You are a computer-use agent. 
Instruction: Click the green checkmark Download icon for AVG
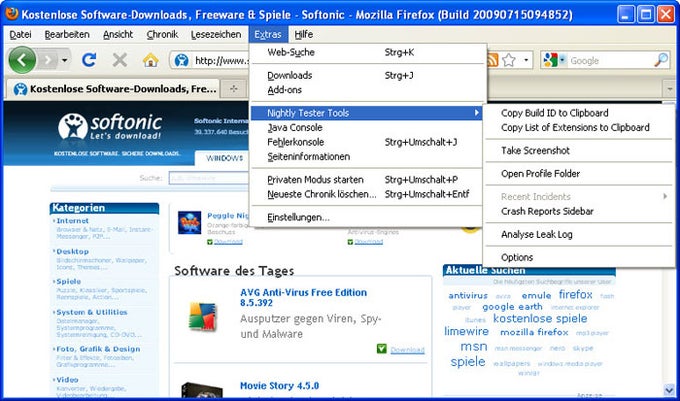point(382,349)
